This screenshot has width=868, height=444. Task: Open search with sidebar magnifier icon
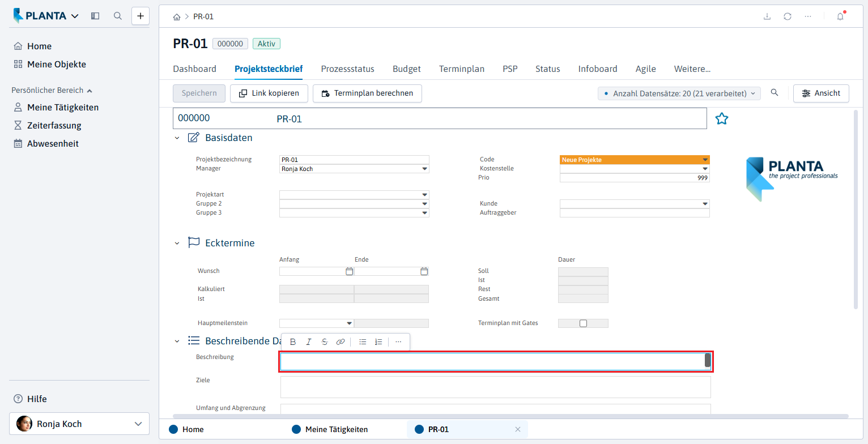118,16
